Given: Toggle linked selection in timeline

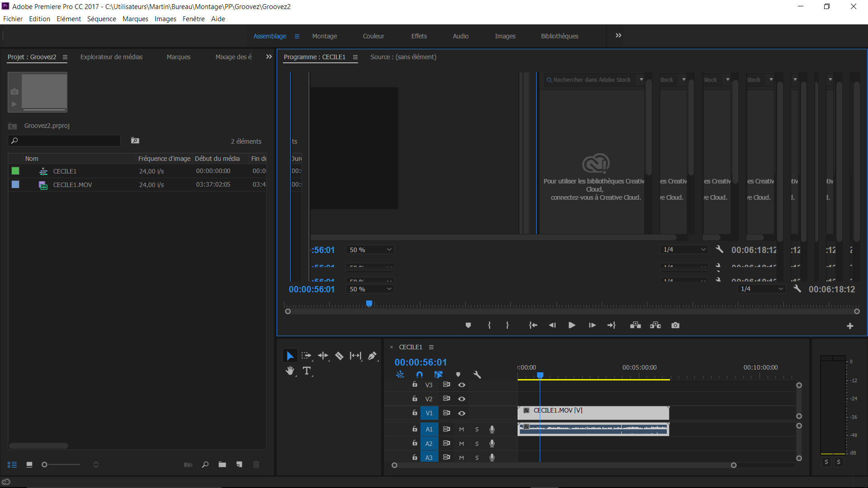Looking at the screenshot, I should point(439,375).
